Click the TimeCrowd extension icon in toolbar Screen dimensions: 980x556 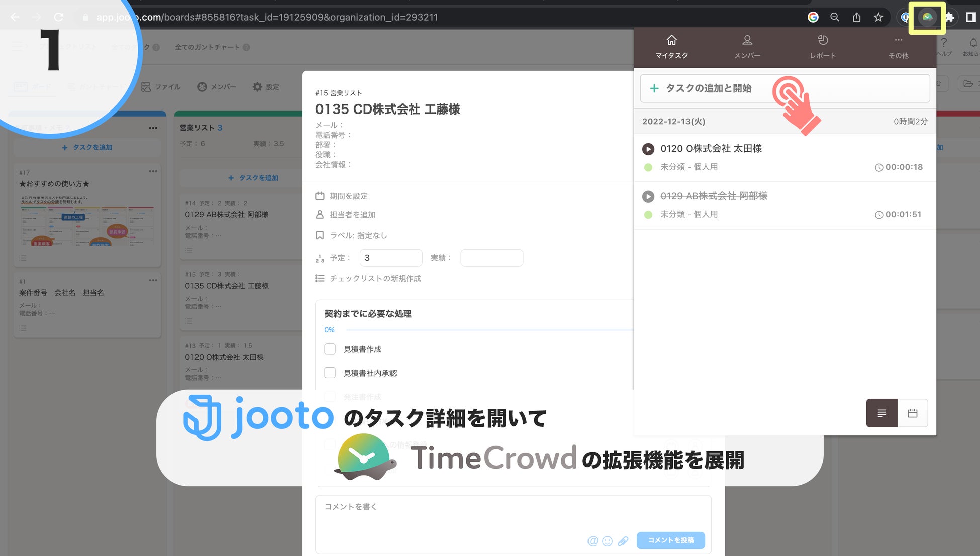[927, 17]
